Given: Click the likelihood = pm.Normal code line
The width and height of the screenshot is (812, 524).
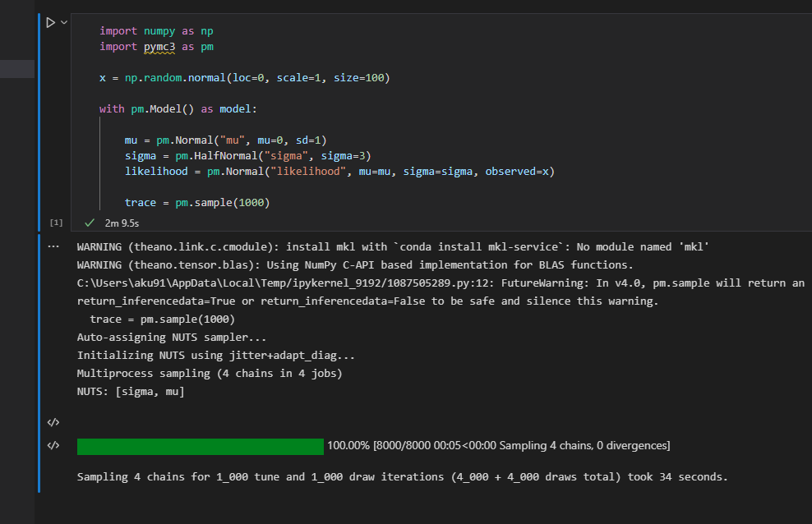Looking at the screenshot, I should click(339, 172).
